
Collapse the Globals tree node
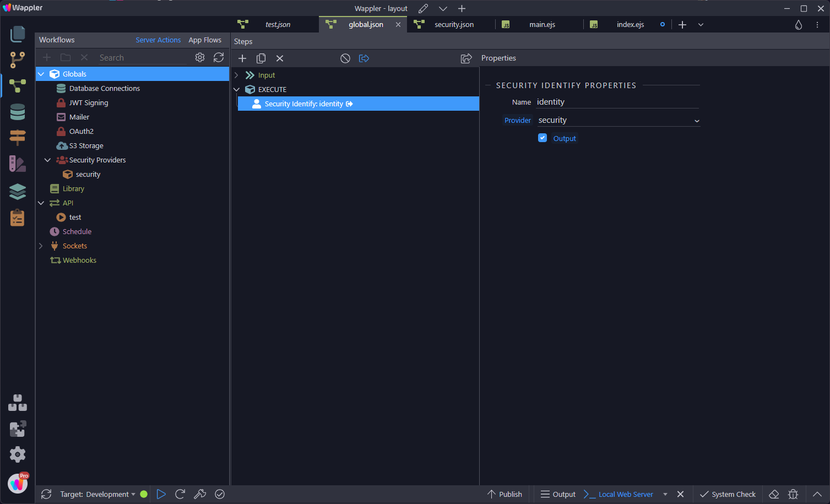41,74
